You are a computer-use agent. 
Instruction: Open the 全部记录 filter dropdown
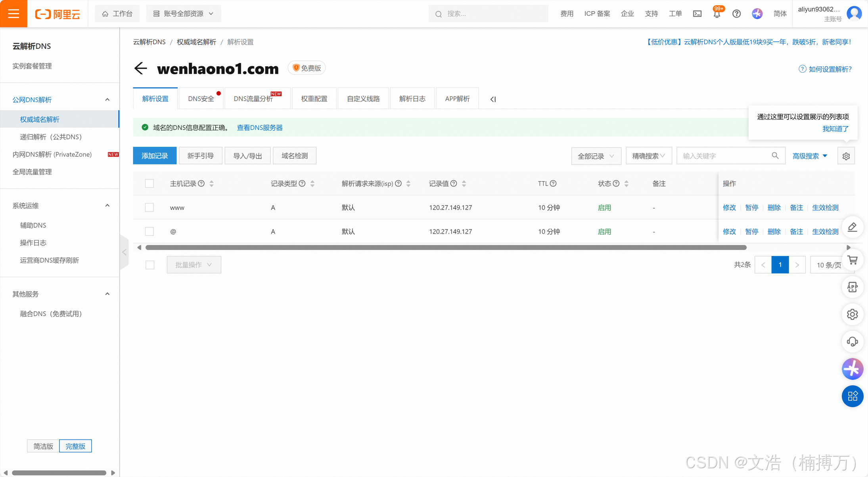596,156
